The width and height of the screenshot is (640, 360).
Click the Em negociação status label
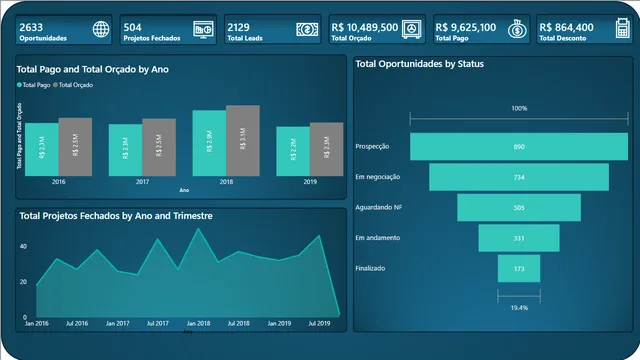(378, 177)
